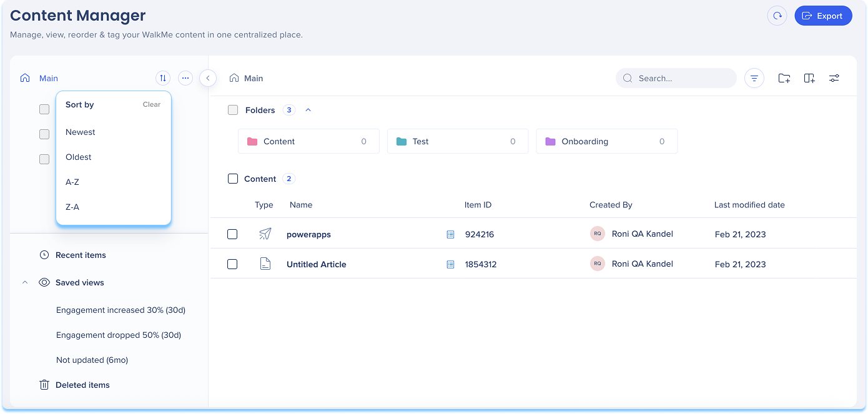Select Main in the sidebar
The image size is (868, 414).
49,78
